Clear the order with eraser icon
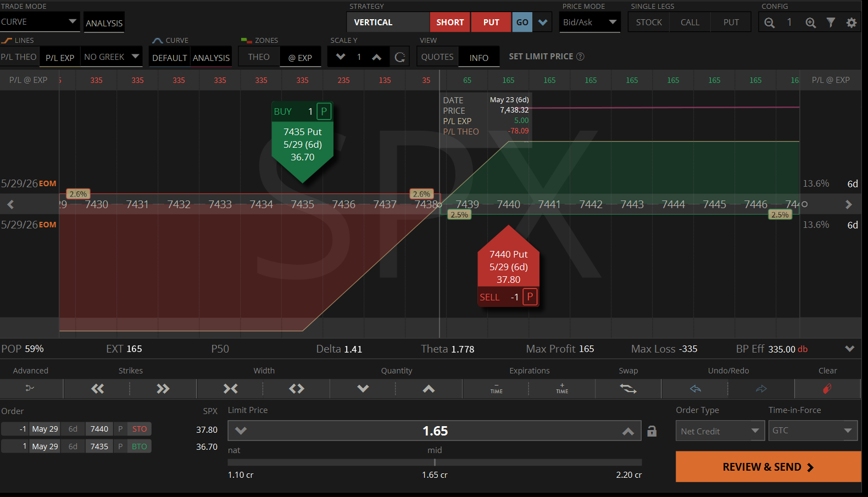Screen dimensions: 868x497 tap(827, 389)
